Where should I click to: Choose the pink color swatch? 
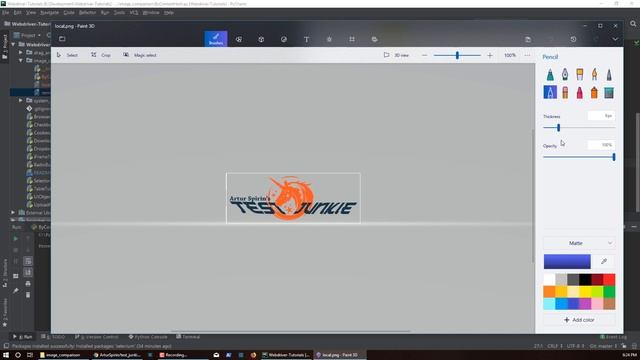coord(597,303)
